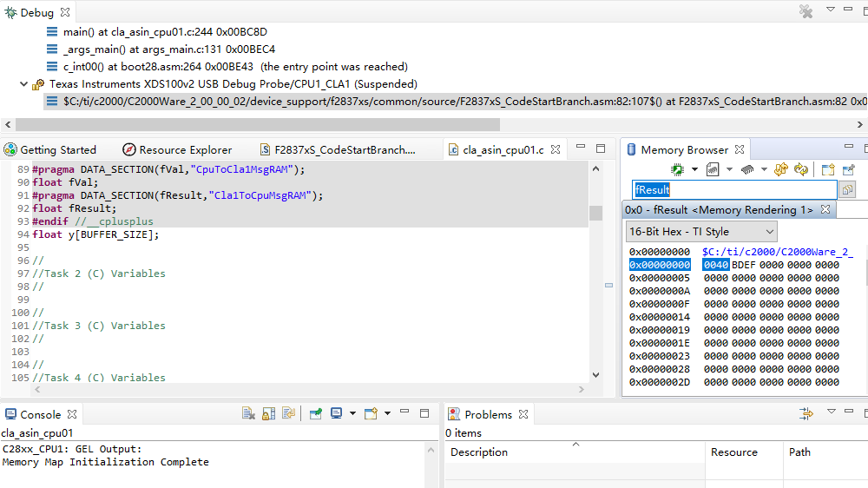Click the Clear Console icon

[248, 413]
